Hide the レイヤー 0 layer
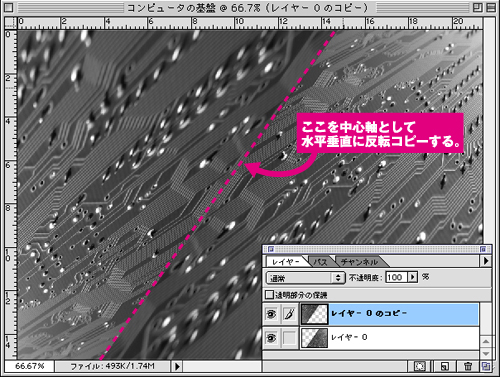This screenshot has height=377, width=500. coord(272,338)
